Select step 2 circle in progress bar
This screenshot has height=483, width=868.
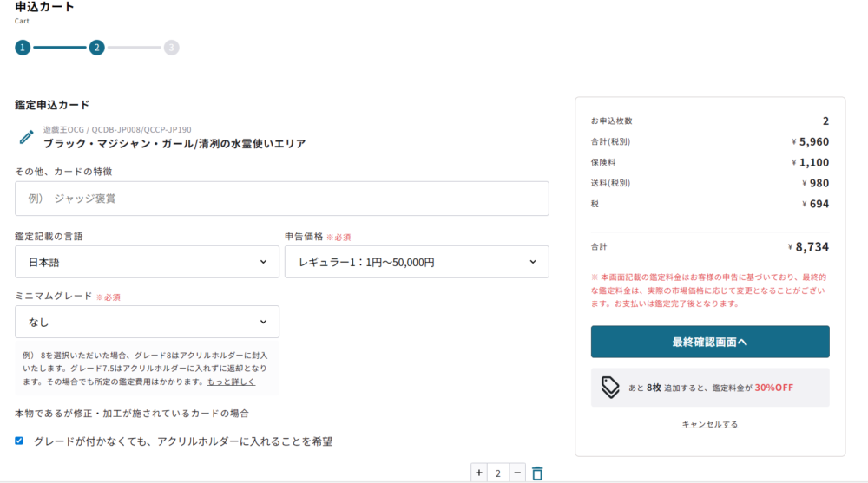pyautogui.click(x=97, y=48)
